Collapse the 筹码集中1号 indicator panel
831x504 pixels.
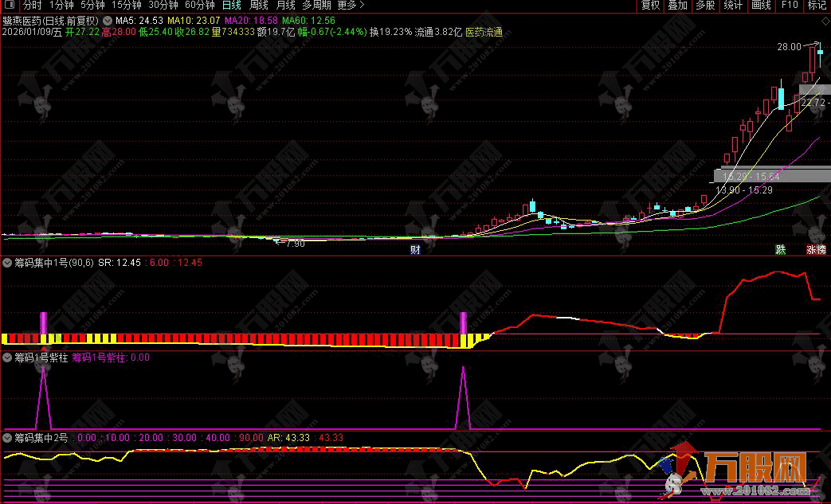7,262
